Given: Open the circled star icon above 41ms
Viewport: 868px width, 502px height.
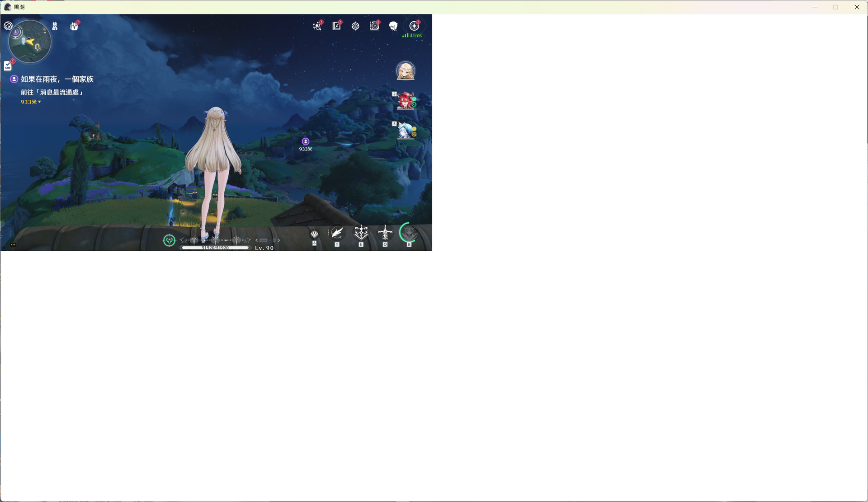Looking at the screenshot, I should (414, 26).
